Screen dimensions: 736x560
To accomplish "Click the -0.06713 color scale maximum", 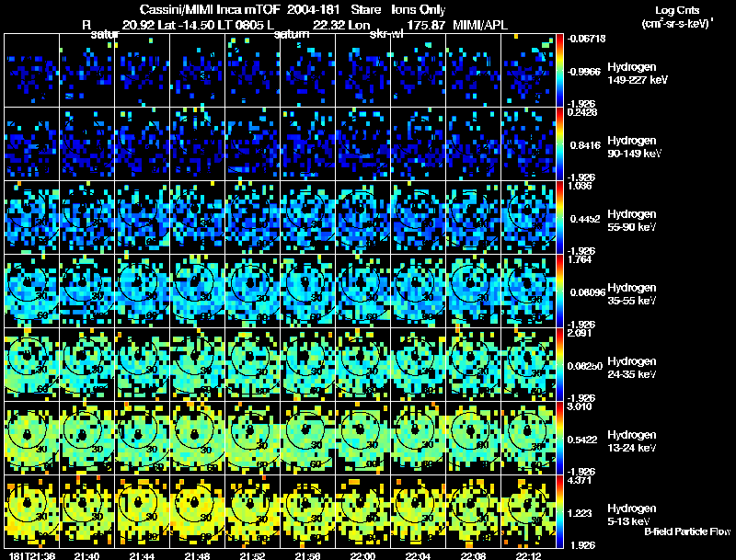I will [x=587, y=39].
